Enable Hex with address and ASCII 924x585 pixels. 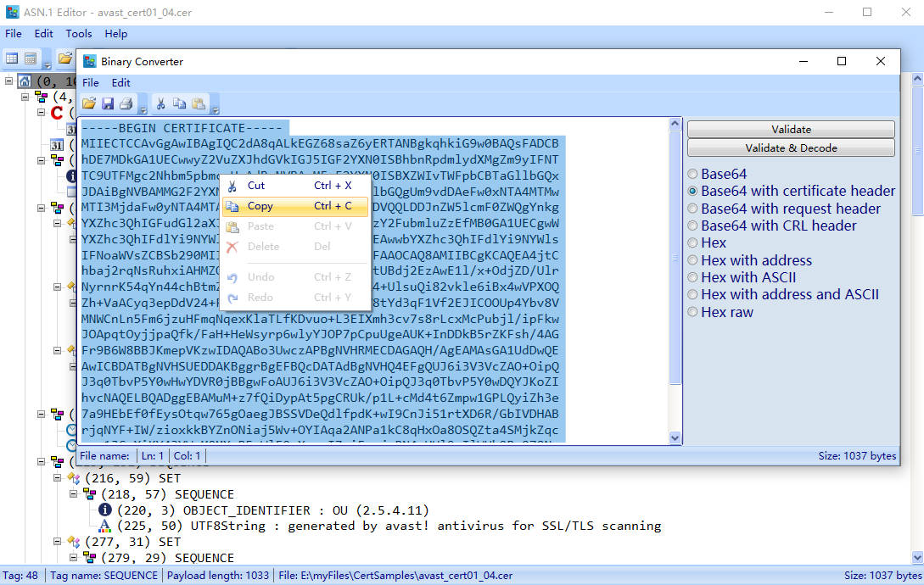click(693, 294)
